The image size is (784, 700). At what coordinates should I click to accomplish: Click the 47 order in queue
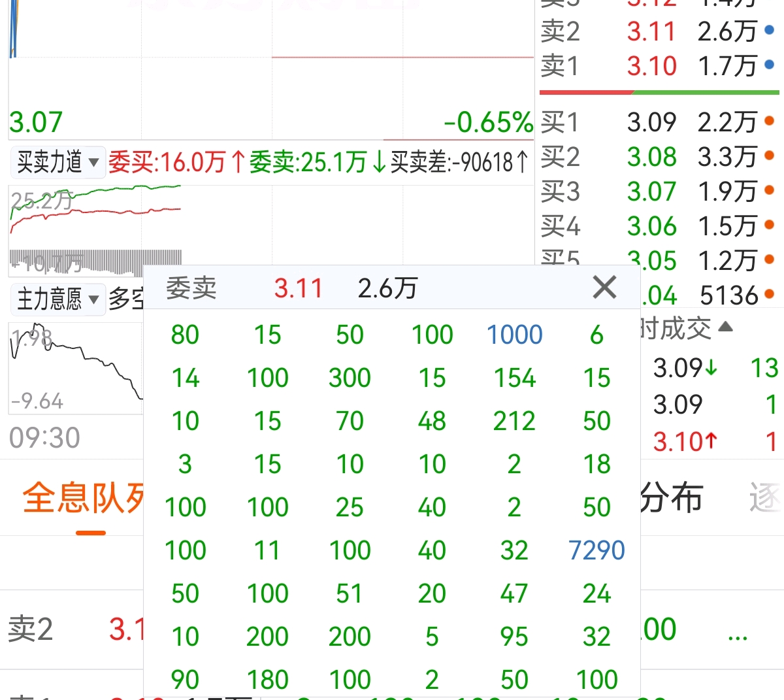tap(514, 593)
